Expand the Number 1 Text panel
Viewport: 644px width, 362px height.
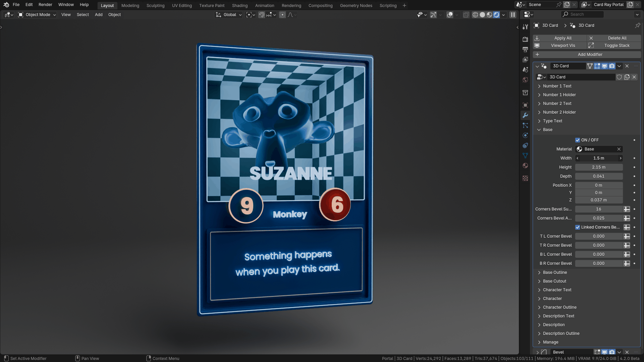(557, 86)
